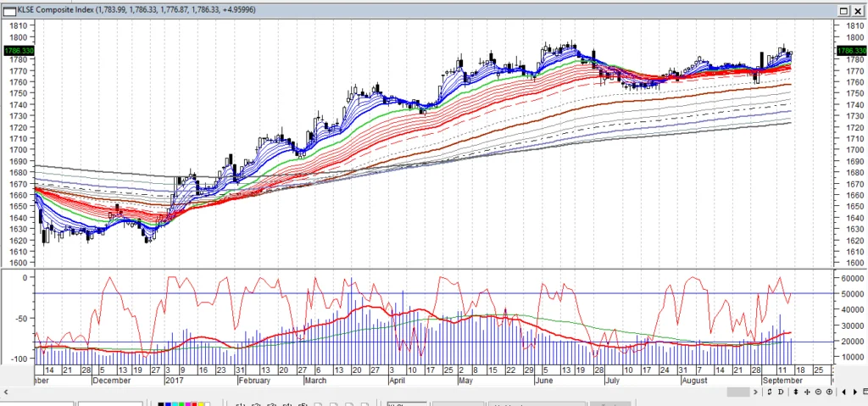Select the D daily period button
Image resolution: width=868 pixels, height=406 pixels.
[x=781, y=392]
